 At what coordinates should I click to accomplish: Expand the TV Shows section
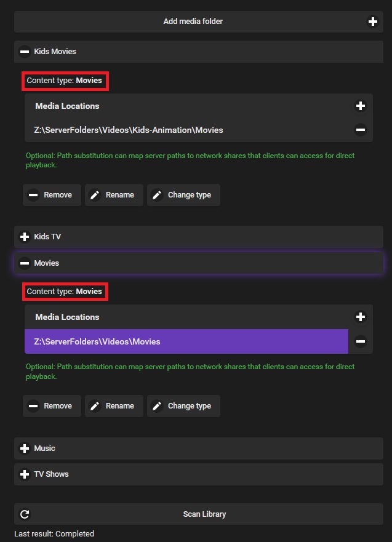point(25,474)
